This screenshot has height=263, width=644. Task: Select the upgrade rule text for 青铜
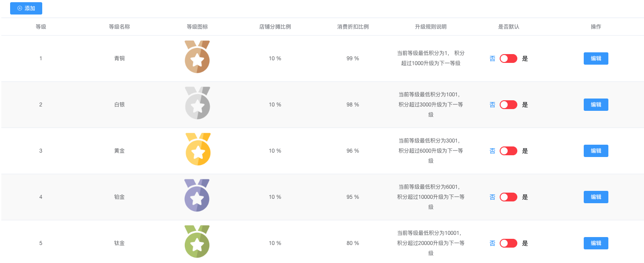pyautogui.click(x=431, y=58)
